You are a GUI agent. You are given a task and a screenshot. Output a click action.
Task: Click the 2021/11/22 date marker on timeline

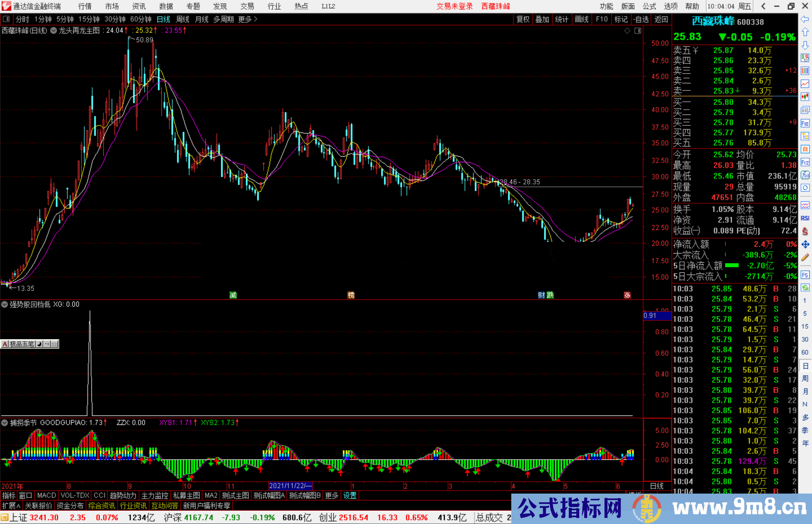(x=290, y=486)
